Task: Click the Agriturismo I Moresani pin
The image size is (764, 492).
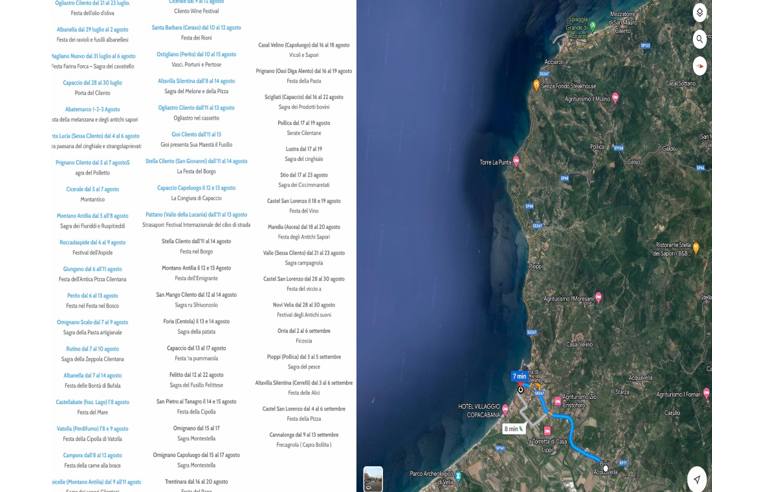Action: click(598, 297)
